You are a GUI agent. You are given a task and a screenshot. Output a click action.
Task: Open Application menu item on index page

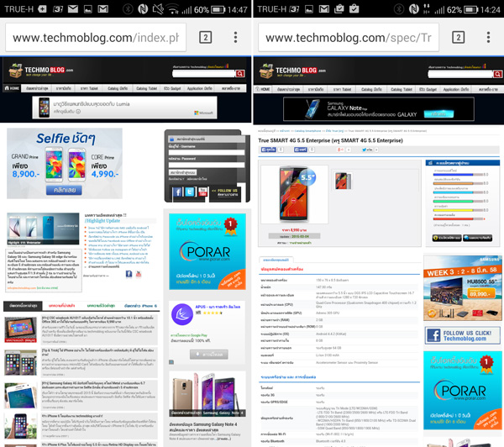[200, 88]
